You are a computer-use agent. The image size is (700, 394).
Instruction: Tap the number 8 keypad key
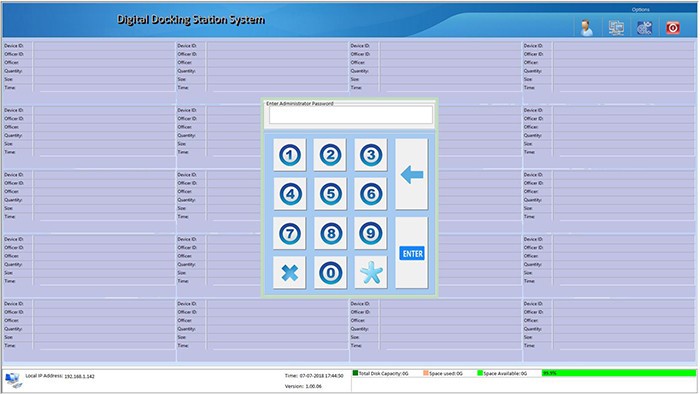pos(330,233)
